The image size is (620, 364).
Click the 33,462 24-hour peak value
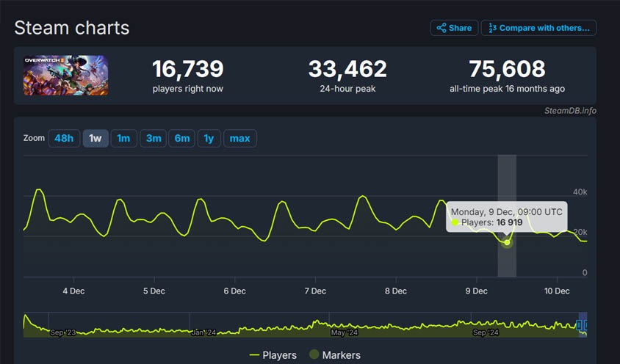pyautogui.click(x=347, y=69)
